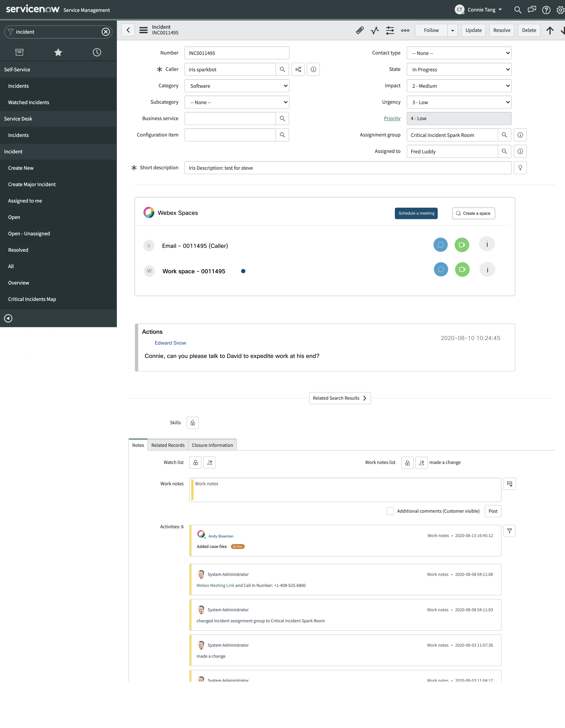565x728 pixels.
Task: Add me to Work notes list
Action: pyautogui.click(x=421, y=463)
